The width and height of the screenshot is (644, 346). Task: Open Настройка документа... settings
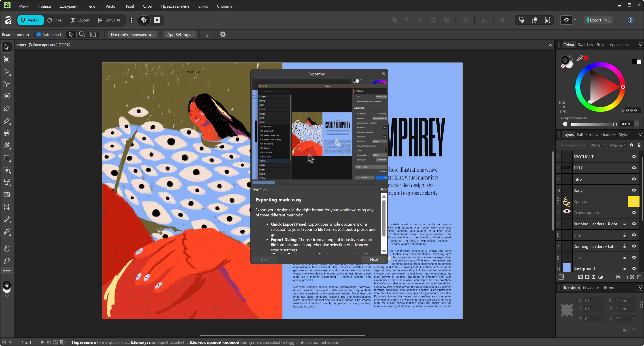point(132,34)
